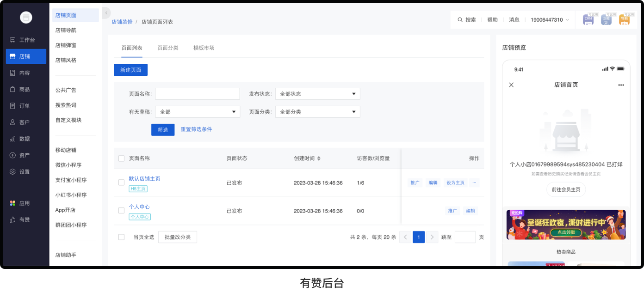The image size is (644, 292).
Task: Click the 新建页面 button
Action: 130,70
